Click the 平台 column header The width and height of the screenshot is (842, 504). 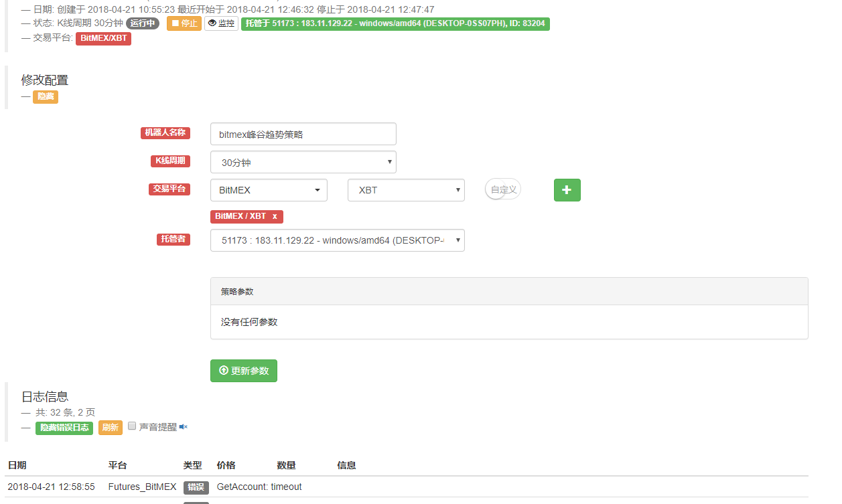pyautogui.click(x=117, y=465)
